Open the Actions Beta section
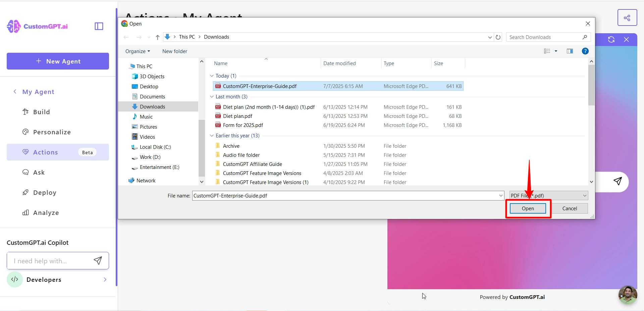The image size is (644, 311). point(58,152)
